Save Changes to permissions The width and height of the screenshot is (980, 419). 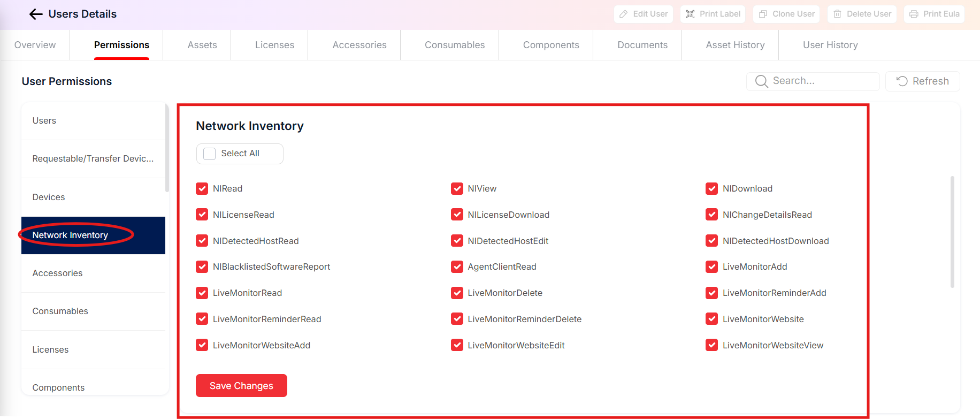pyautogui.click(x=241, y=386)
